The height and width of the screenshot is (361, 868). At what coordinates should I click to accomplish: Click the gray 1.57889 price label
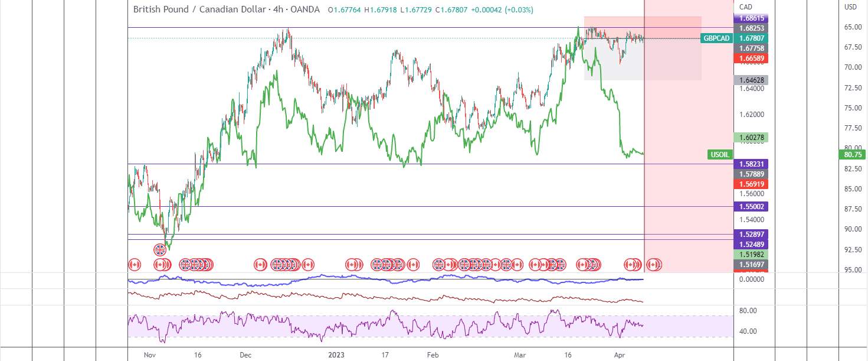tap(751, 174)
